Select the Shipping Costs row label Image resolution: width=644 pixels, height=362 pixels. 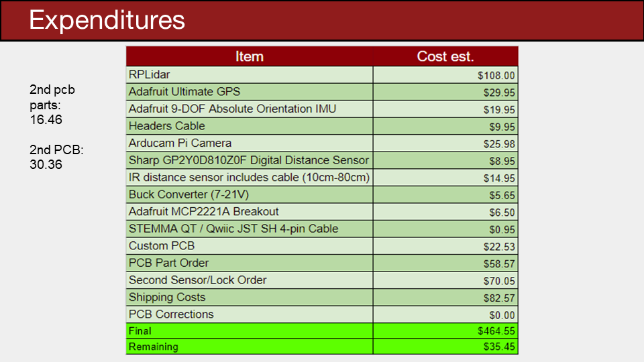click(250, 297)
